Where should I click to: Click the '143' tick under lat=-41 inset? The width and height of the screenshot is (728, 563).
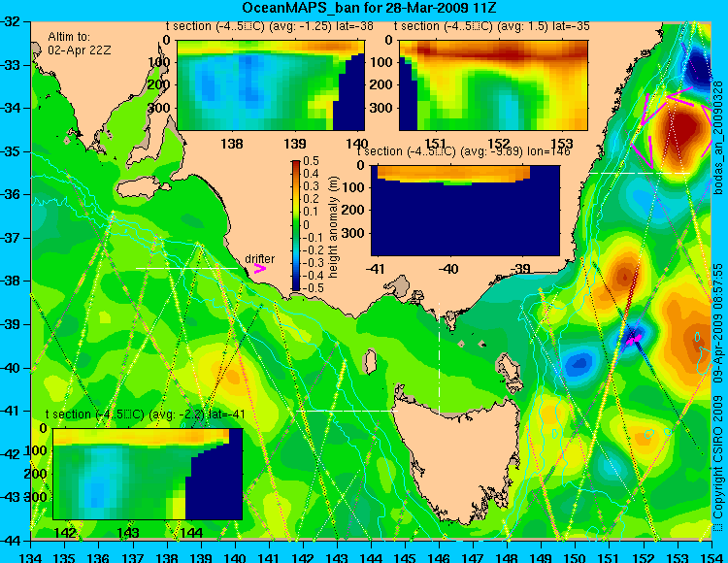pyautogui.click(x=128, y=532)
